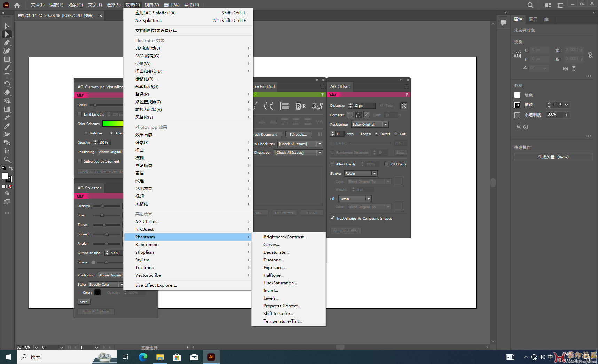
Task: Choose the Randomino effects submenu
Action: coord(188,244)
